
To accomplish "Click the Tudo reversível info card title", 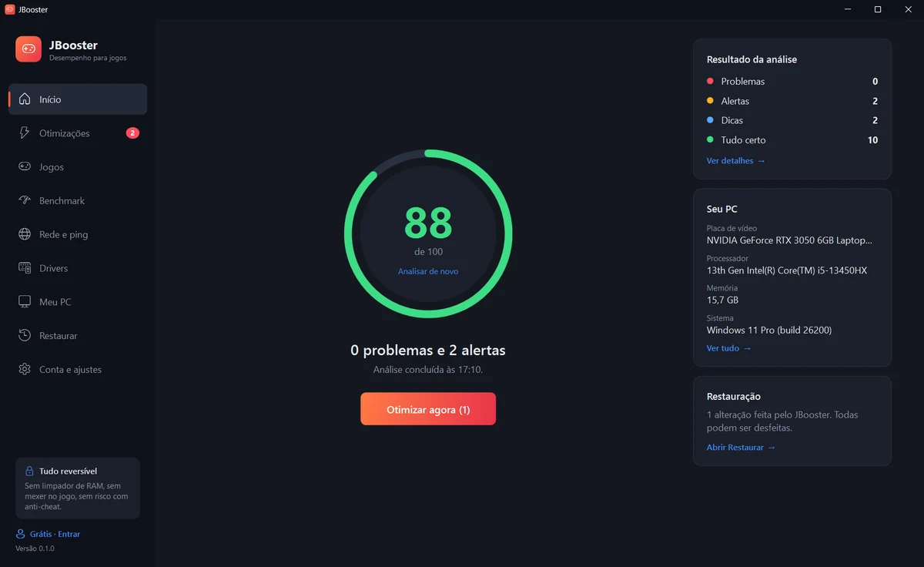I will click(x=69, y=471).
